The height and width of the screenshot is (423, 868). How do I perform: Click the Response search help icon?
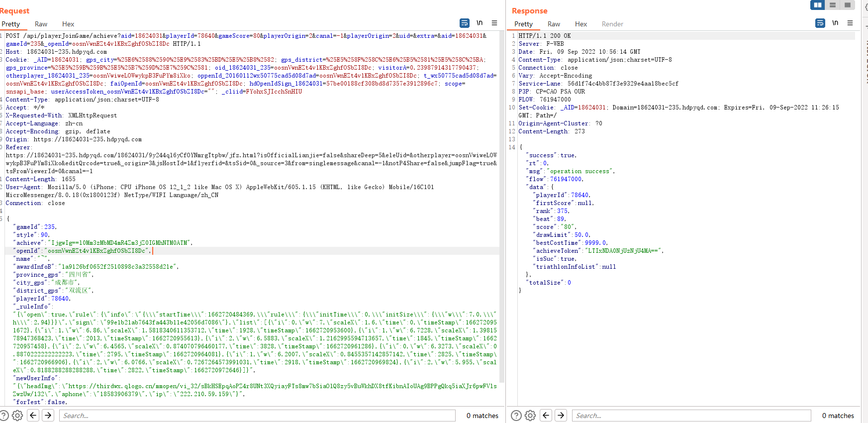pyautogui.click(x=516, y=416)
